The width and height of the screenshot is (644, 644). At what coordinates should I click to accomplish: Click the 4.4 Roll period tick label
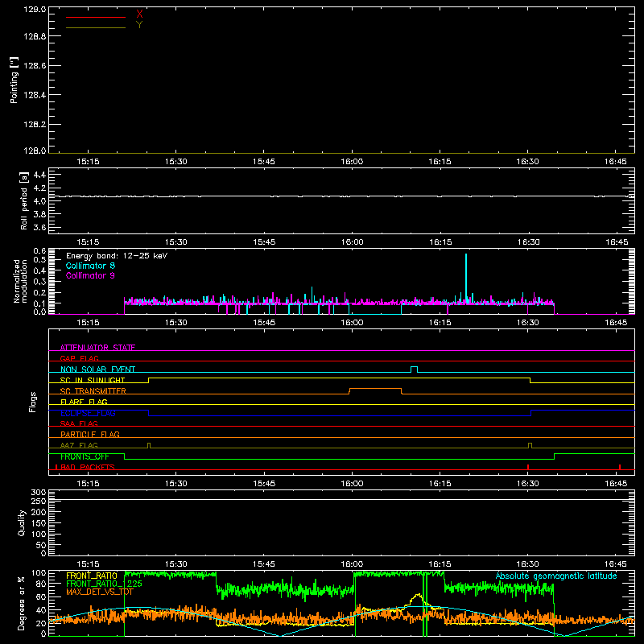(39, 175)
